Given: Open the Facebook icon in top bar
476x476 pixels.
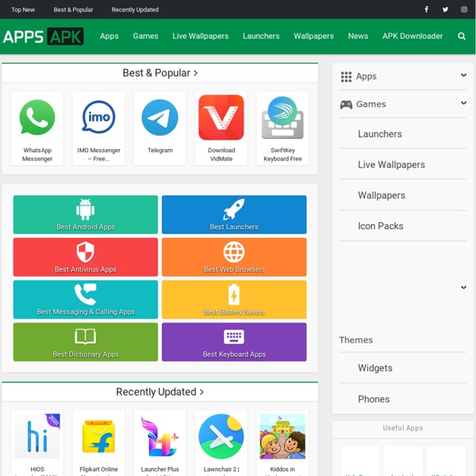Looking at the screenshot, I should tap(426, 10).
